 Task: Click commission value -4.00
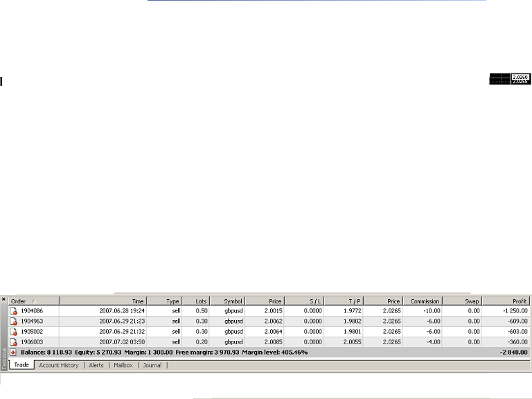pos(433,342)
